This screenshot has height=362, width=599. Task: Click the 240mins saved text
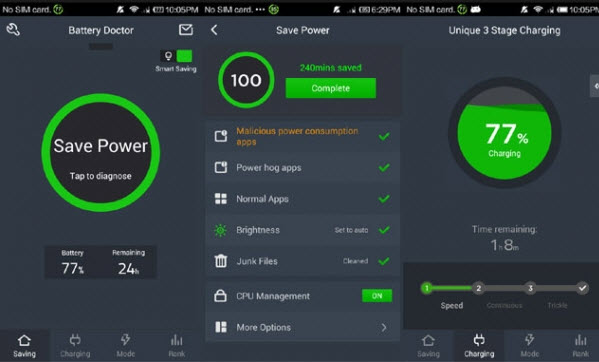point(330,68)
